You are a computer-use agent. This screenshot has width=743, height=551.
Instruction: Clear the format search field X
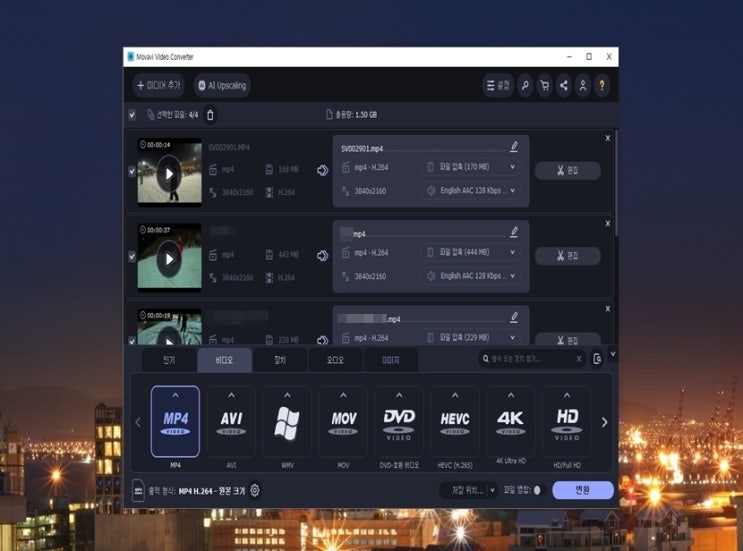[x=579, y=359]
